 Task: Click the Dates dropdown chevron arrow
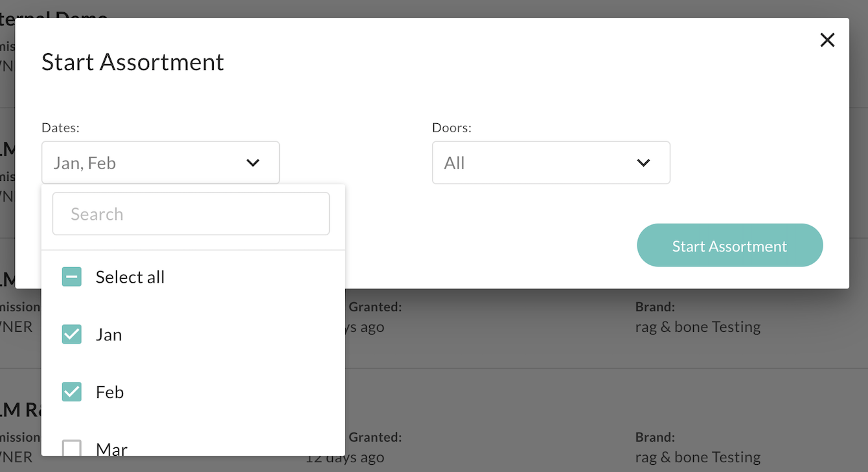click(253, 163)
